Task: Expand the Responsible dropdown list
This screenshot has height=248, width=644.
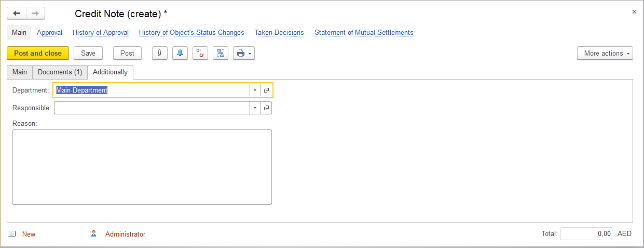Action: [x=255, y=108]
